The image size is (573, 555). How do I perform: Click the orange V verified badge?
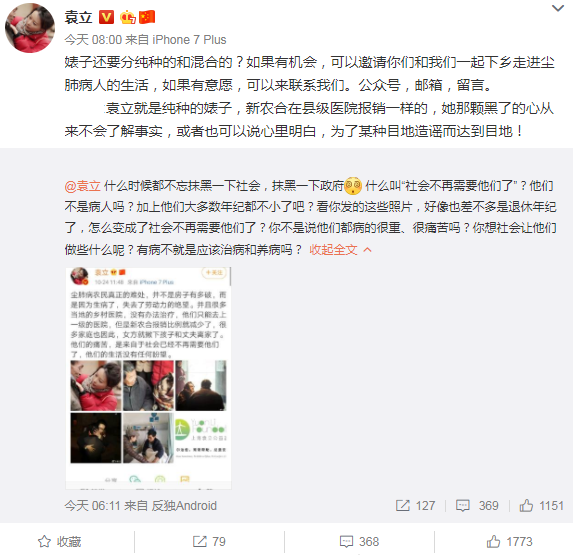coord(106,17)
